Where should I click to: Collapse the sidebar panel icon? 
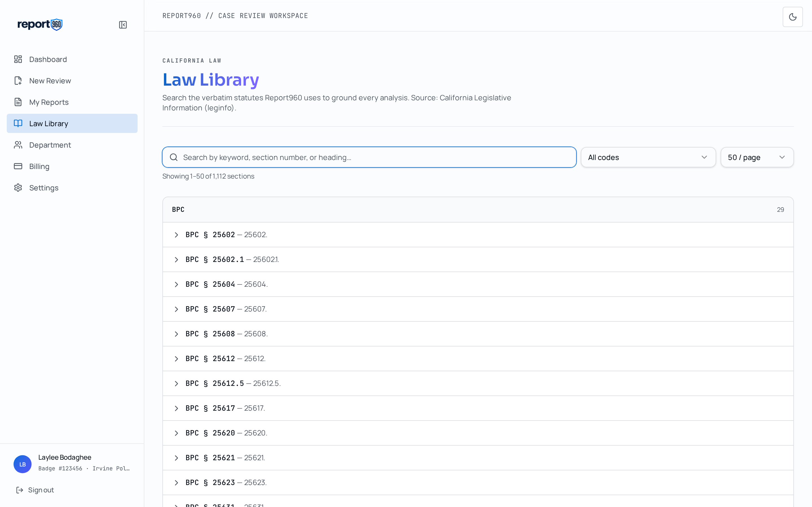[123, 25]
